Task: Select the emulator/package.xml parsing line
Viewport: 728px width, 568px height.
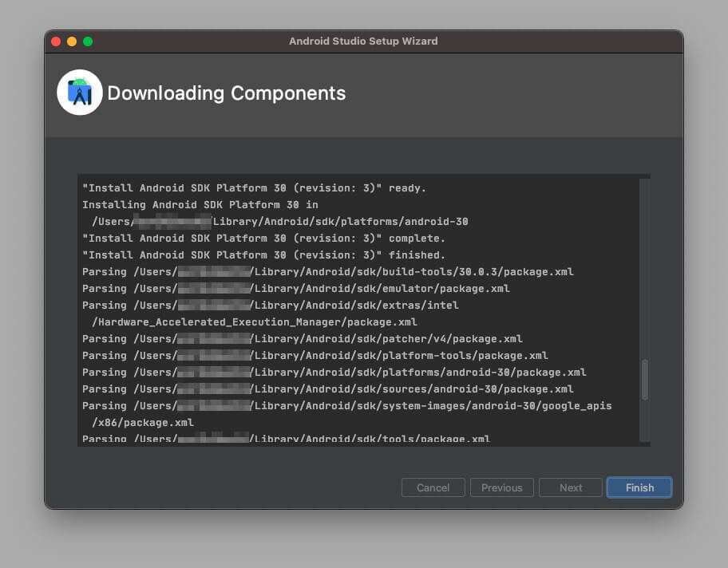Action: [x=303, y=288]
